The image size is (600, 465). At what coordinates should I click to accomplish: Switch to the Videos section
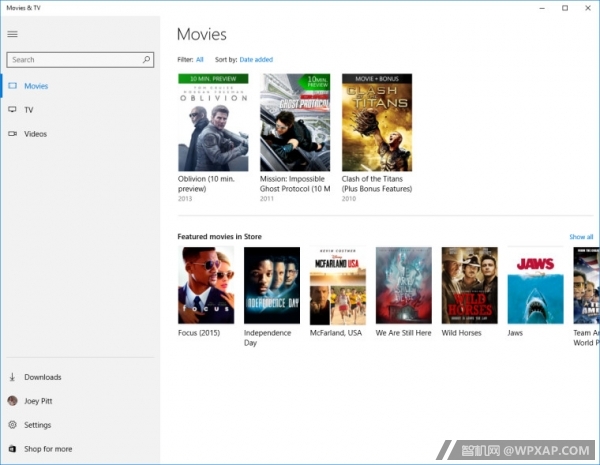pyautogui.click(x=35, y=134)
